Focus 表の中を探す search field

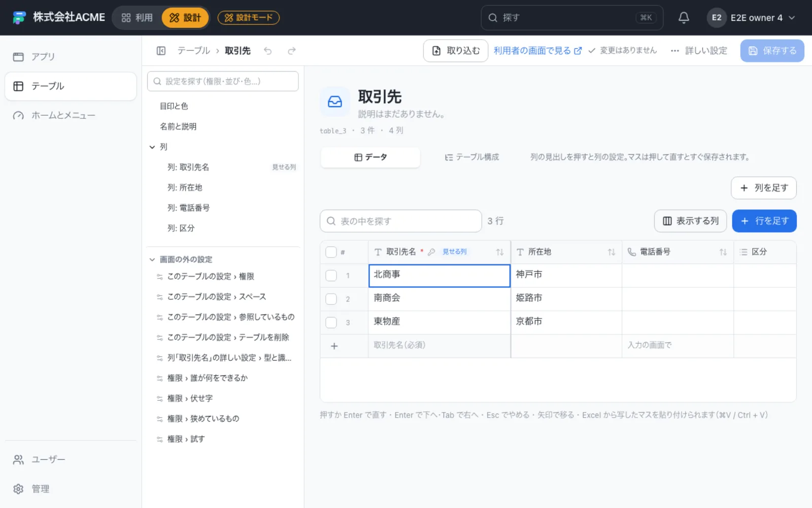point(401,221)
